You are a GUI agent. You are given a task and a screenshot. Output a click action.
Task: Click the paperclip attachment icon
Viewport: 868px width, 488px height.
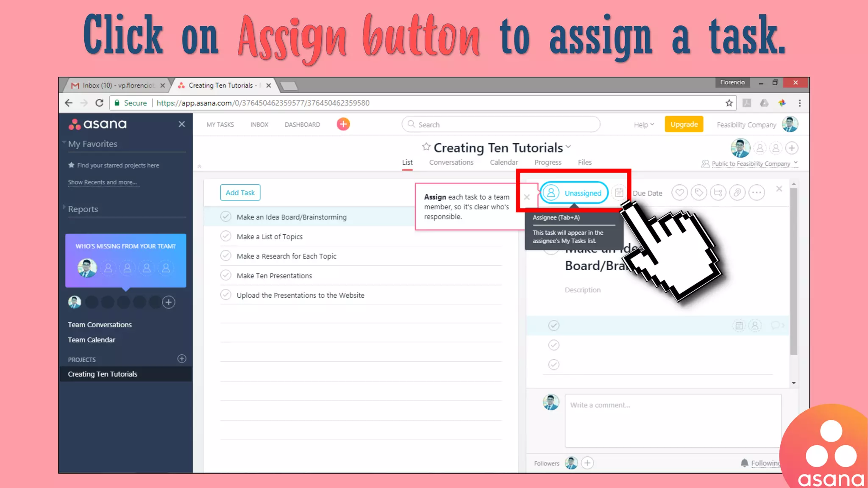pyautogui.click(x=737, y=193)
